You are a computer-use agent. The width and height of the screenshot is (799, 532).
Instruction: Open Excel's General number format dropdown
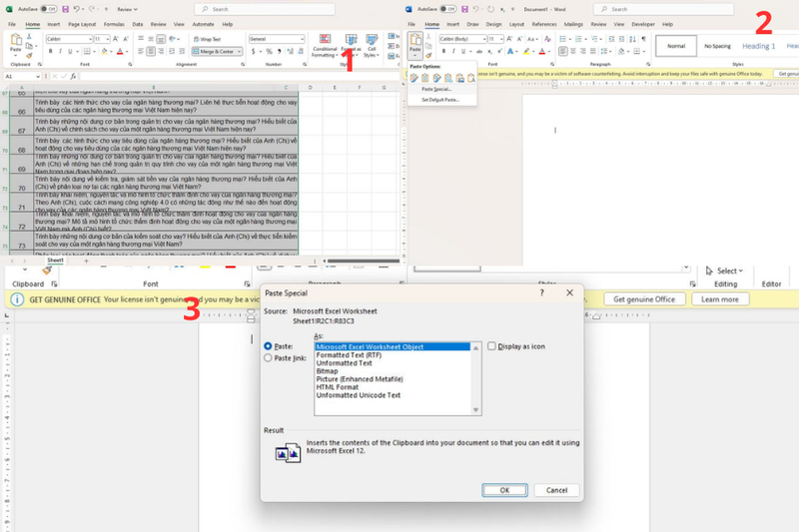pyautogui.click(x=303, y=39)
